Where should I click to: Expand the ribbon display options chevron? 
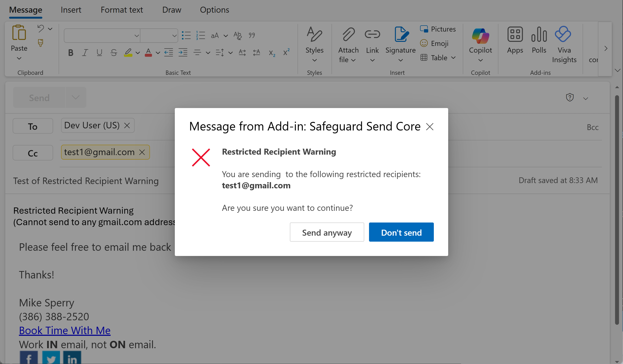coord(617,71)
